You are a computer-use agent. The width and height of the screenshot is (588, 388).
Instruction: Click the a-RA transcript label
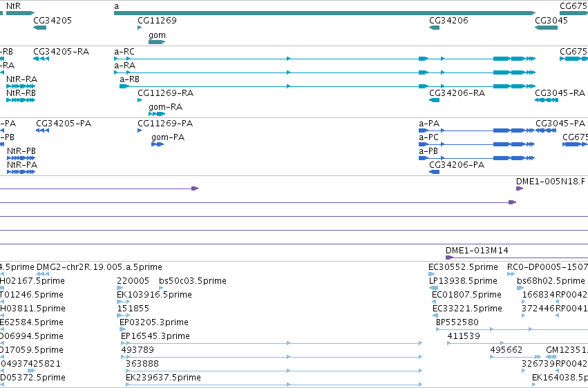125,65
